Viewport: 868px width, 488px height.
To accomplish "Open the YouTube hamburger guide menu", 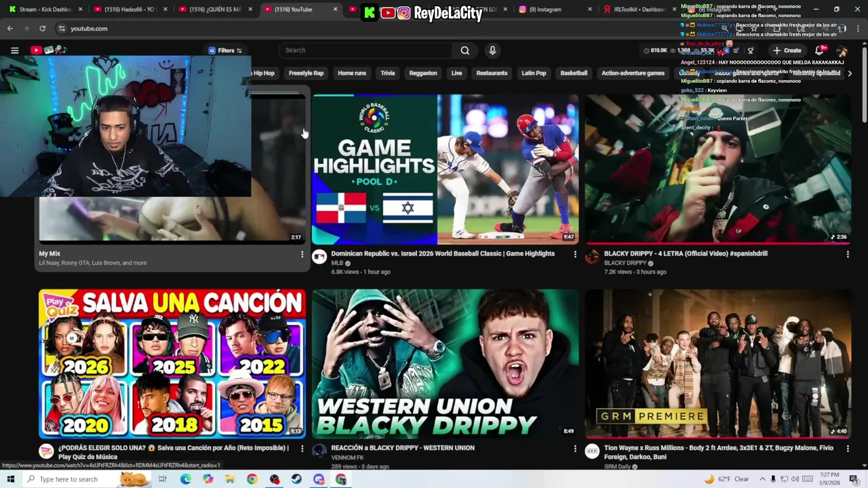I will pyautogui.click(x=14, y=50).
